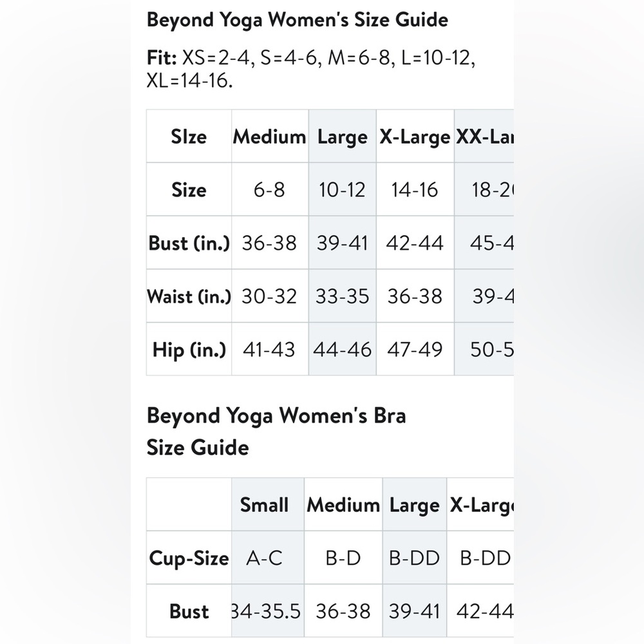Select the Medium column header in size guide
Image resolution: width=644 pixels, height=644 pixels.
pos(270,137)
